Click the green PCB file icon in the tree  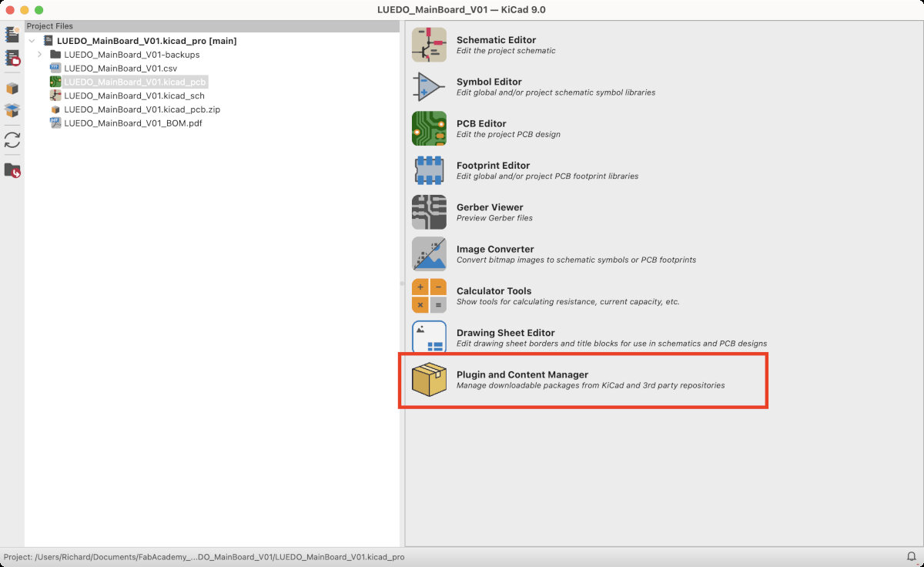[x=55, y=82]
